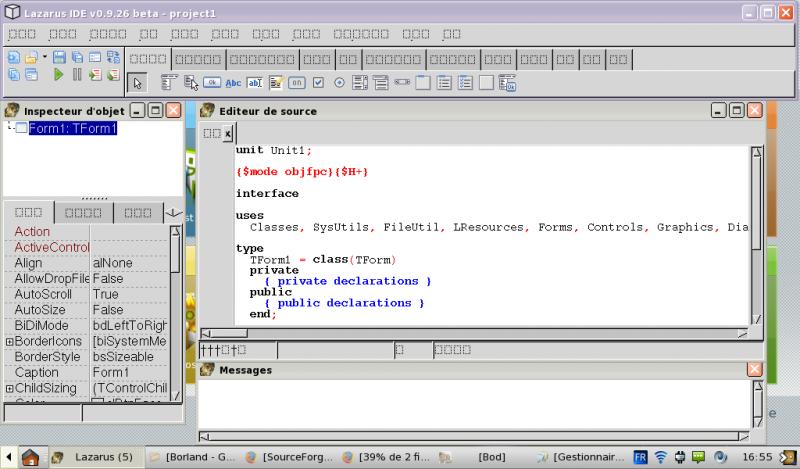
Task: Pick the TEdit text field component
Action: (254, 83)
